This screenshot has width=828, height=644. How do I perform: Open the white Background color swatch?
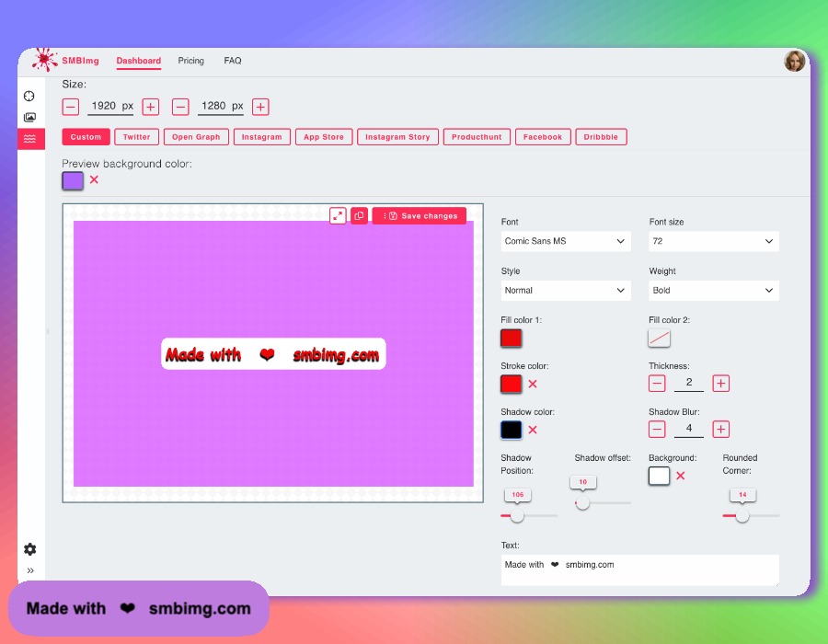click(x=659, y=476)
